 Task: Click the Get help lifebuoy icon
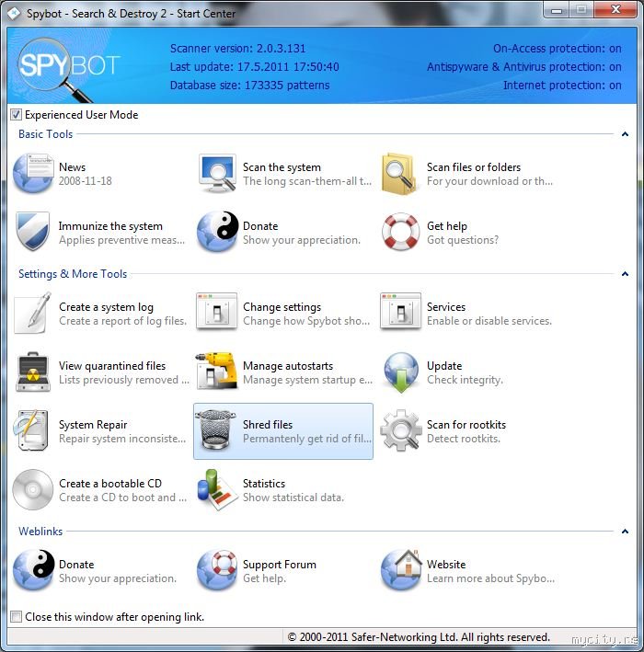pos(400,232)
